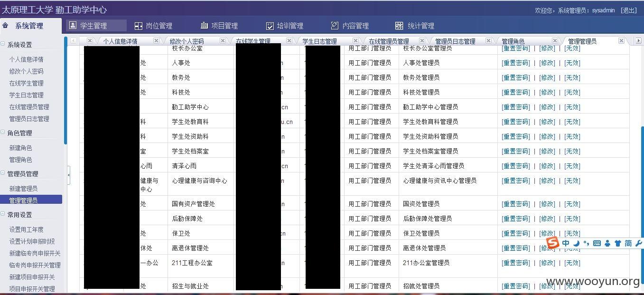
Task: Collapse the 系统设置 sidebar section
Action: tap(3, 44)
